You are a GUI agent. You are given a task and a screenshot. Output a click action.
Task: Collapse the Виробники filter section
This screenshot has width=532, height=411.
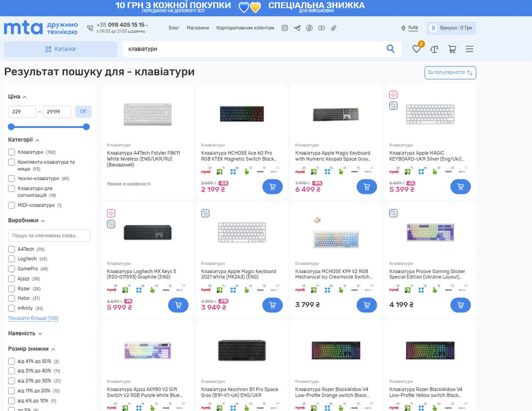pos(27,220)
